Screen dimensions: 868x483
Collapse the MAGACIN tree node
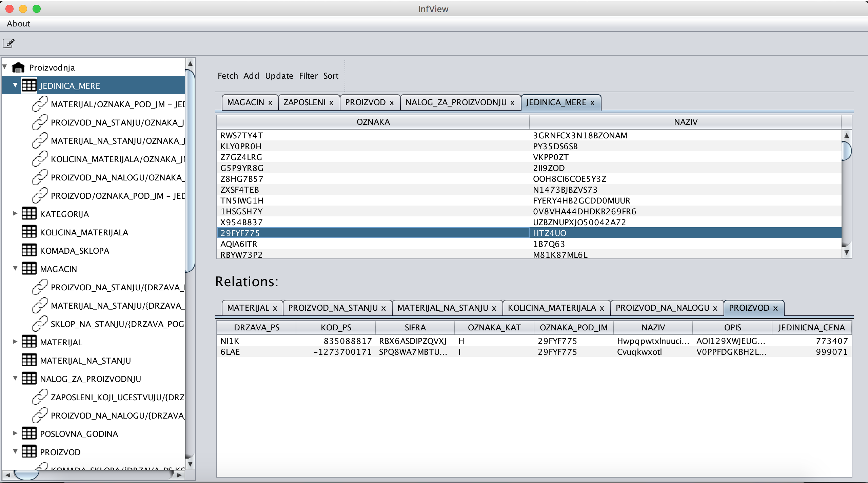point(15,268)
